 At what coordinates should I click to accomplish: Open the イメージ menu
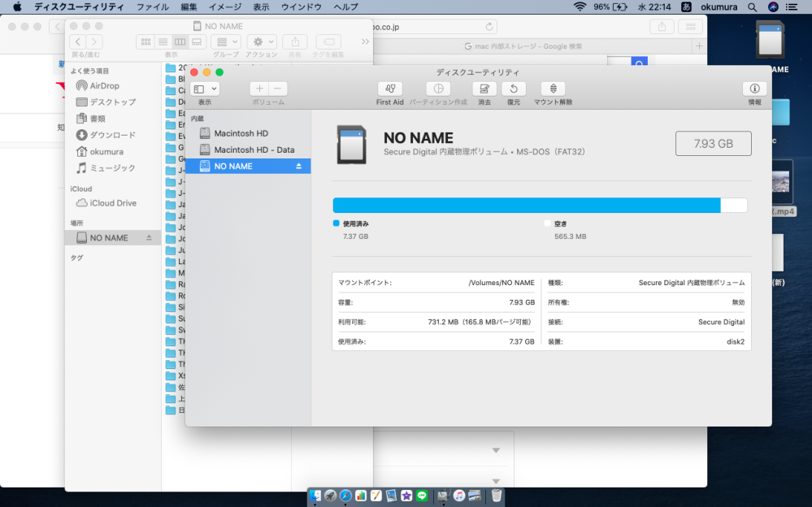click(225, 6)
